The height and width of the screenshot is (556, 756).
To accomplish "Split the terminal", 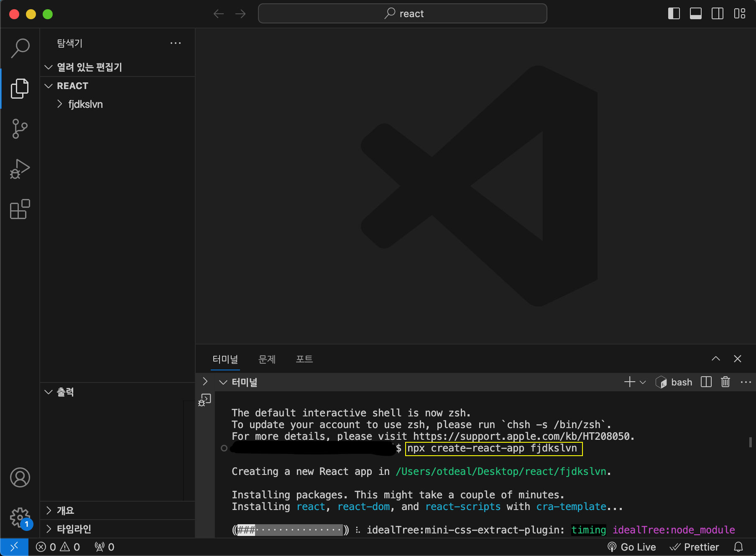I will pyautogui.click(x=706, y=382).
